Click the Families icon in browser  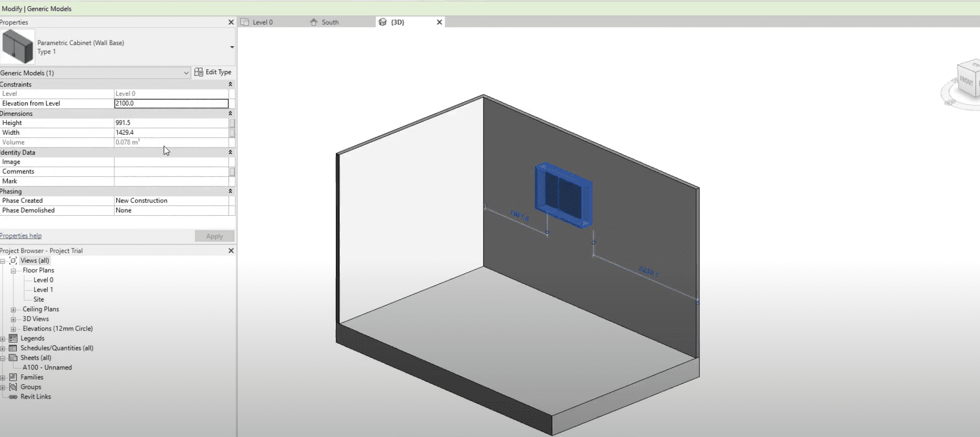pos(13,377)
